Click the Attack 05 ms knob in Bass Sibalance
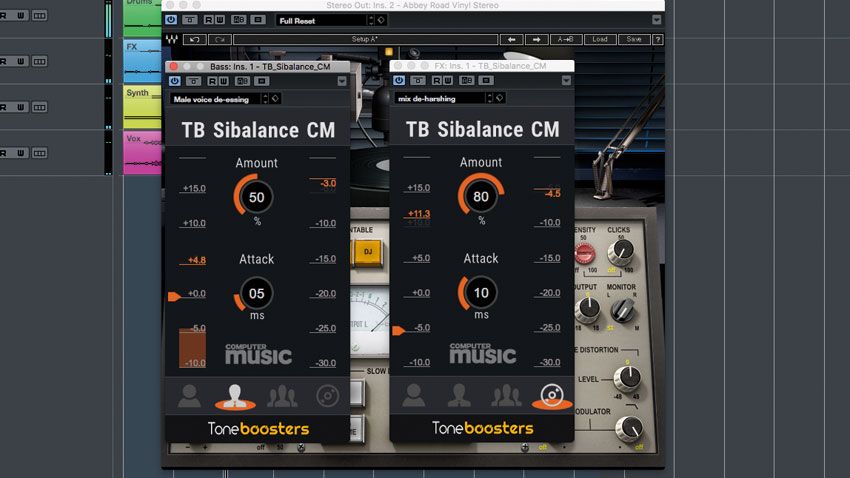This screenshot has height=478, width=850. tap(256, 293)
